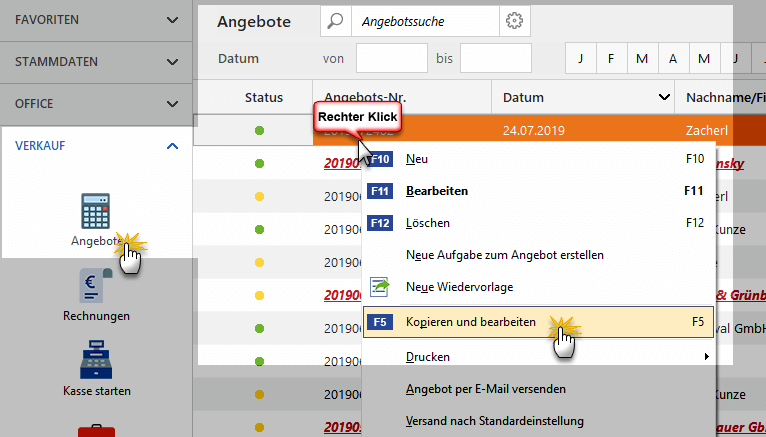Image resolution: width=766 pixels, height=437 pixels.
Task: Select Neue Aufgabe zum Angebot erstellen
Action: tap(538, 255)
